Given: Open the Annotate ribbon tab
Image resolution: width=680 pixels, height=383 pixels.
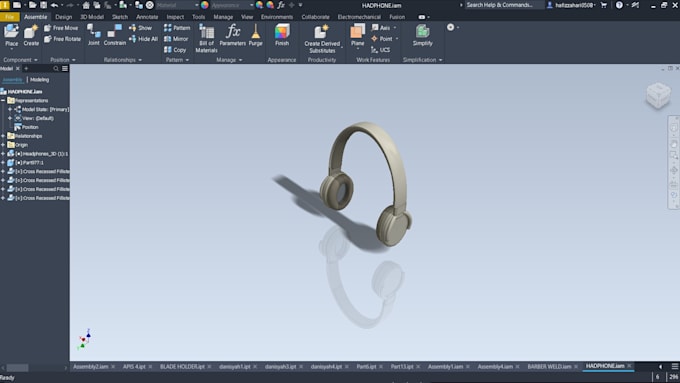Looking at the screenshot, I should [147, 17].
